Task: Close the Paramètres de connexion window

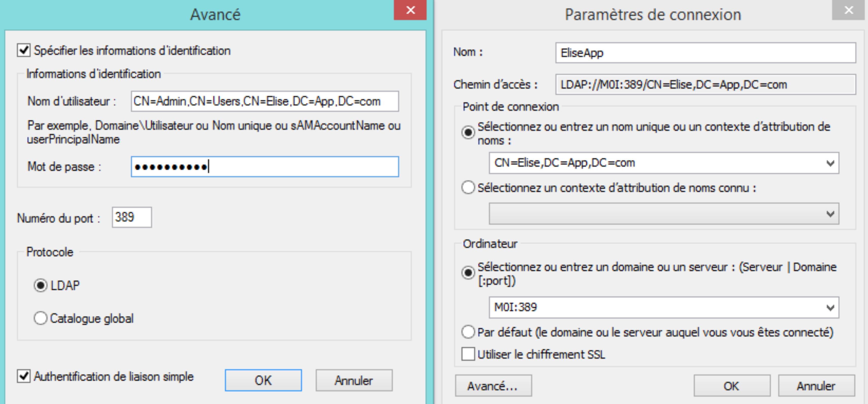Action: 848,10
